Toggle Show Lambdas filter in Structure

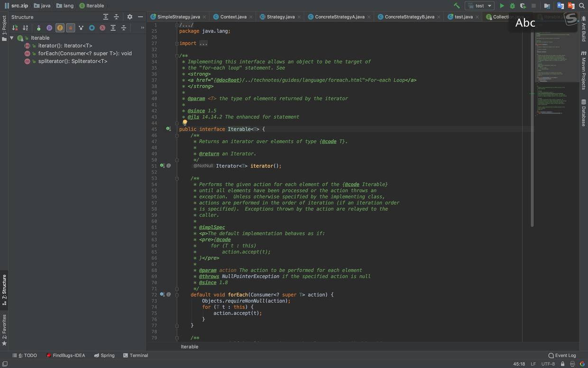tap(102, 28)
